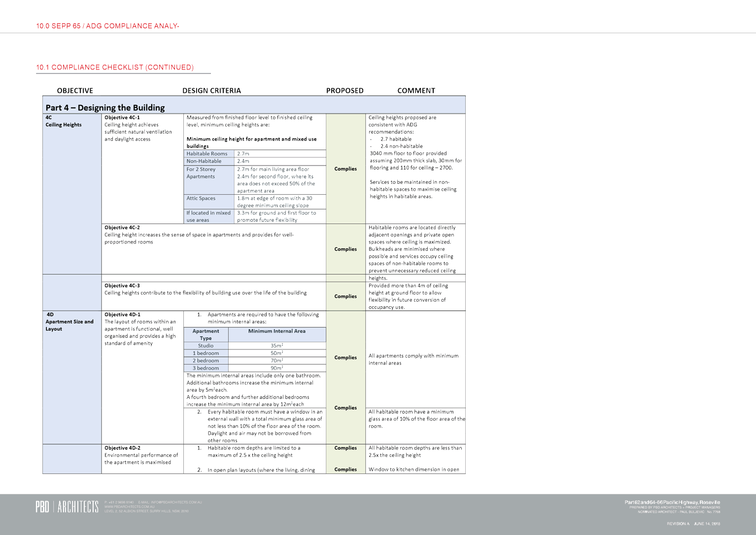Click the INFO@PBDARCHITECTS.COM.AU email address
Screen dimensions: 756x535
[176, 502]
